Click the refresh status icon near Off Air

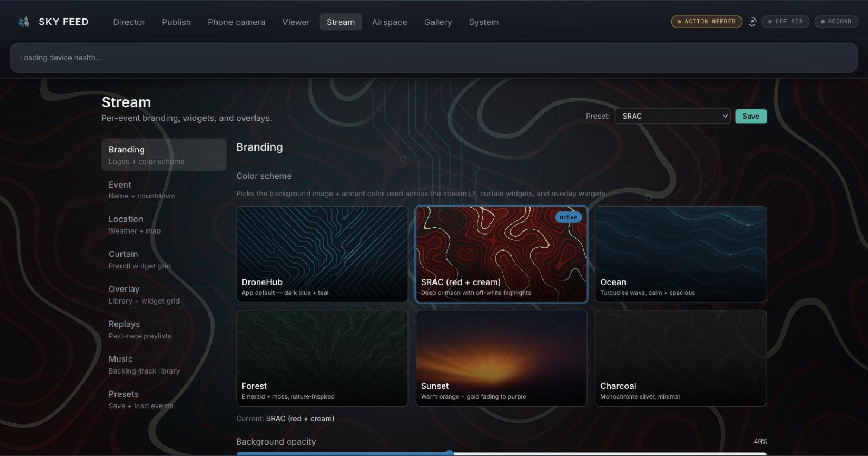tap(752, 22)
